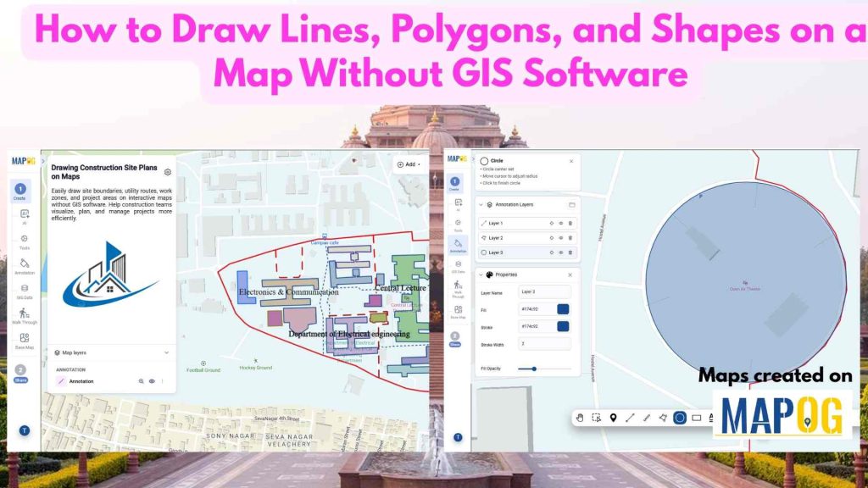Viewport: 868px width, 488px height.
Task: Open the Annotation layer's three-dot menu
Action: coord(162,381)
